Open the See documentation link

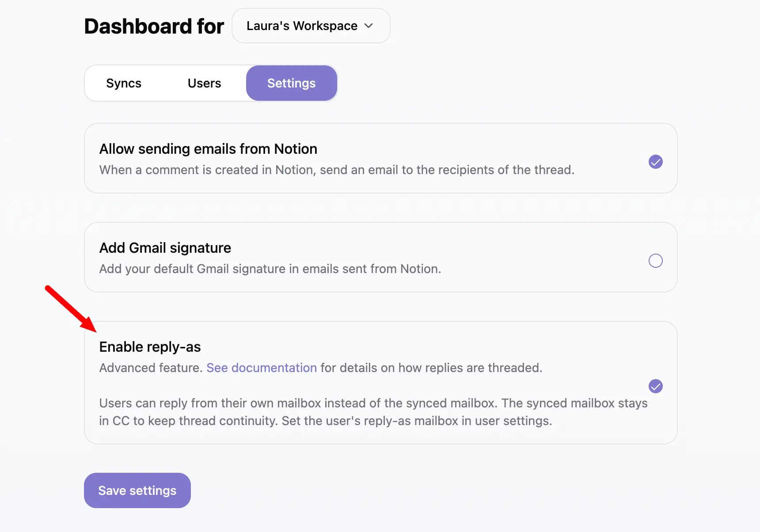tap(262, 368)
